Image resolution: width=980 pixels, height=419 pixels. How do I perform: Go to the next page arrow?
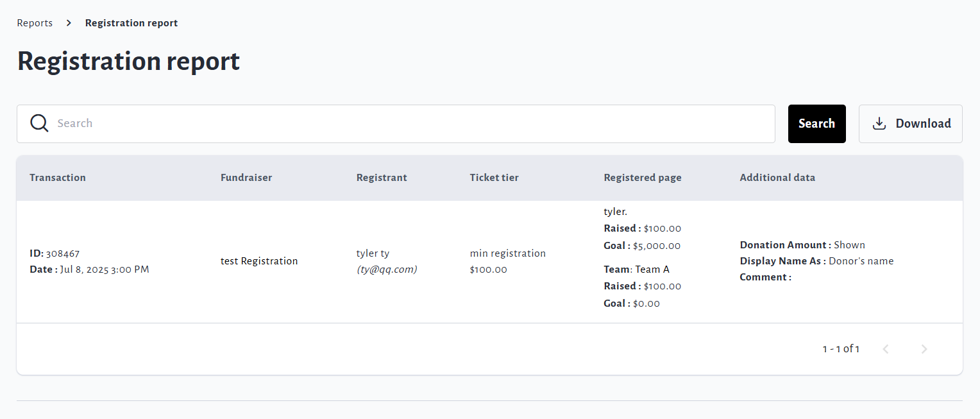924,349
